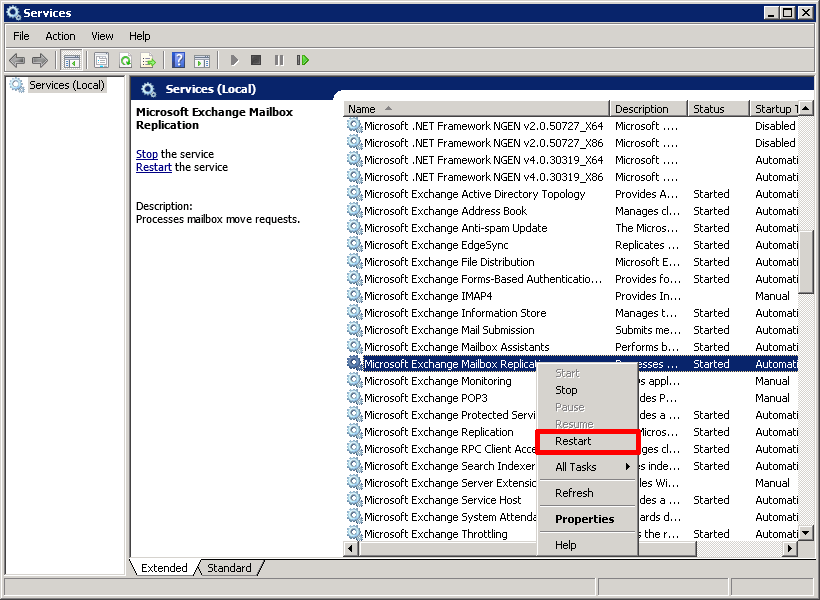The width and height of the screenshot is (820, 600).
Task: Select Microsoft Exchange Active Directory Topology row
Action: pyautogui.click(x=572, y=194)
